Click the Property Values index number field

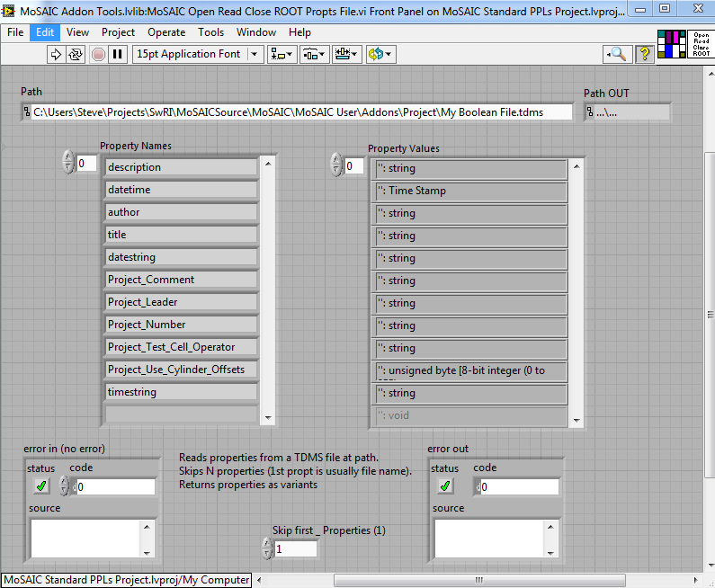(353, 166)
